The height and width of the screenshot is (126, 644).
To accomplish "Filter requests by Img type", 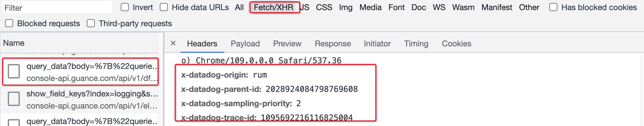I will click(x=346, y=7).
